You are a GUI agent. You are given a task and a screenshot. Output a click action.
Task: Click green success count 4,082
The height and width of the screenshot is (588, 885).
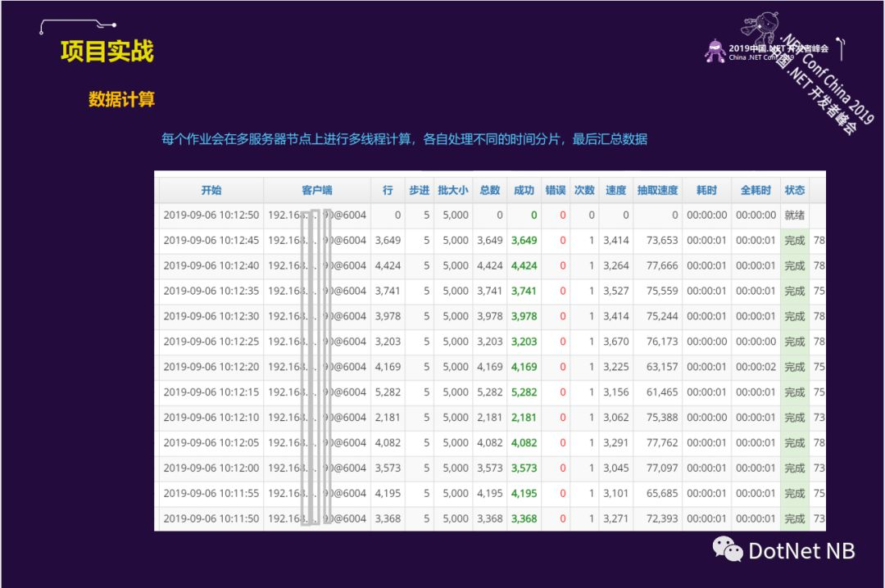pos(524,443)
